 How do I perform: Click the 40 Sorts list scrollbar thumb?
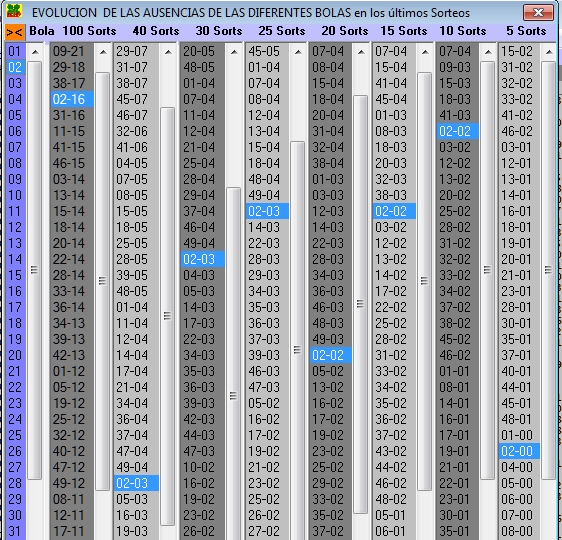pos(168,316)
